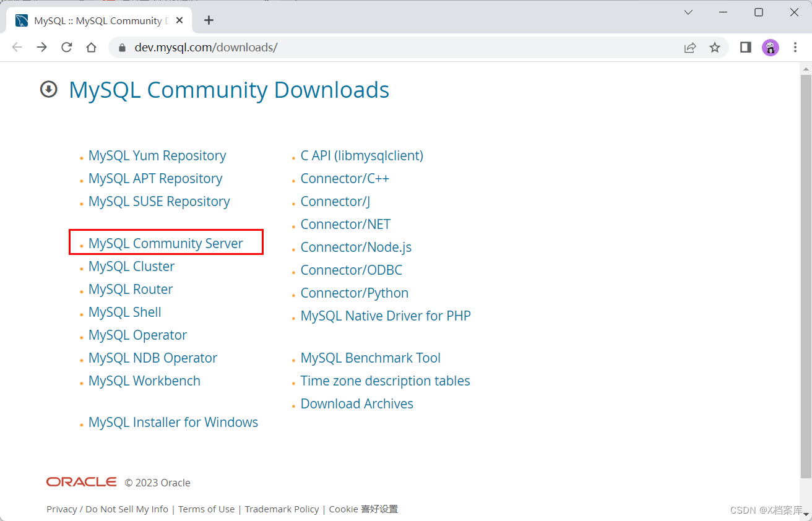Go to the browser home icon
Viewport: 812px width, 521px height.
[91, 48]
